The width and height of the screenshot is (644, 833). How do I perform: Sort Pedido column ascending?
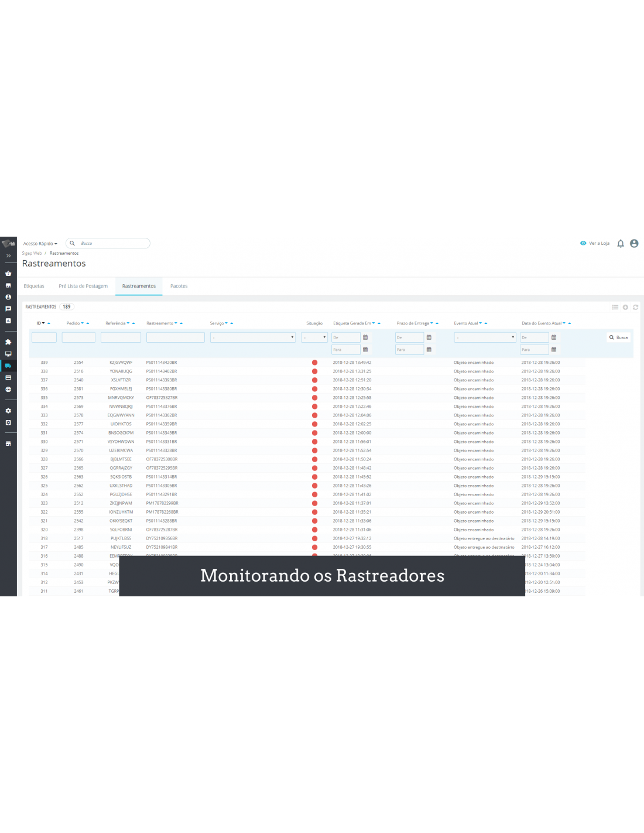click(x=88, y=323)
